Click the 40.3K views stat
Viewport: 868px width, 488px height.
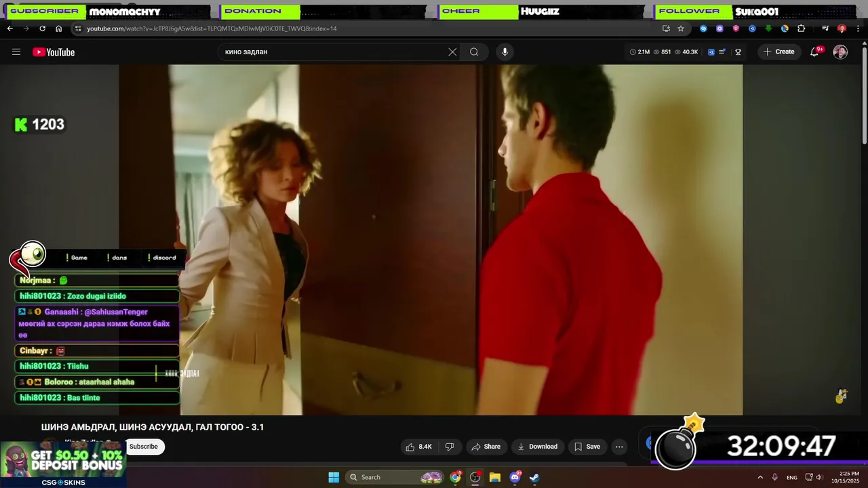click(686, 52)
